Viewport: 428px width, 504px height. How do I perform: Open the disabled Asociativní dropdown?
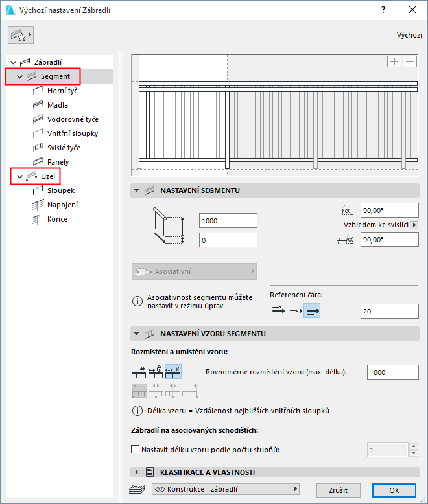click(x=194, y=271)
